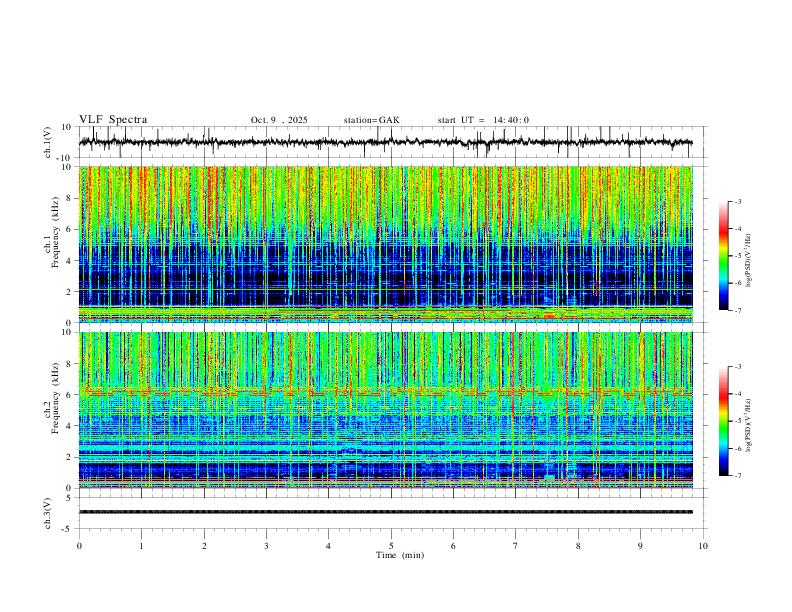Click the ch.2 spectrogram plot
Image resolution: width=792 pixels, height=612 pixels.
[x=386, y=410]
